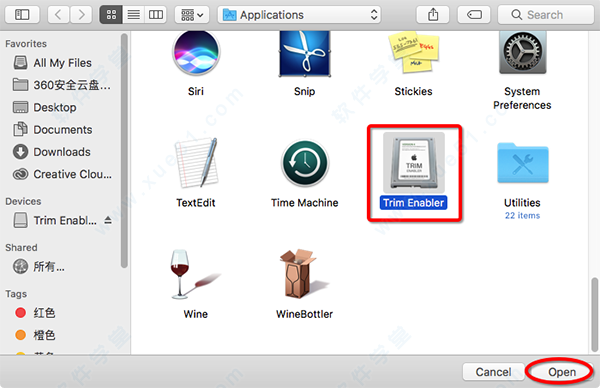Eject the Trim Enabler disk image
Image resolution: width=600 pixels, height=388 pixels.
tap(108, 220)
